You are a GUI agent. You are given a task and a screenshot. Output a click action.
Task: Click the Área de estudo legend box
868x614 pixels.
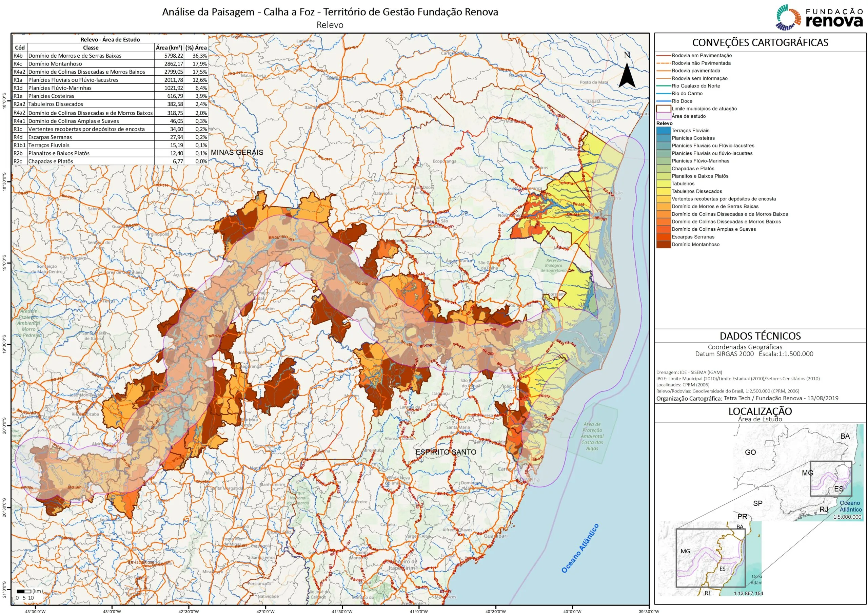(x=664, y=116)
